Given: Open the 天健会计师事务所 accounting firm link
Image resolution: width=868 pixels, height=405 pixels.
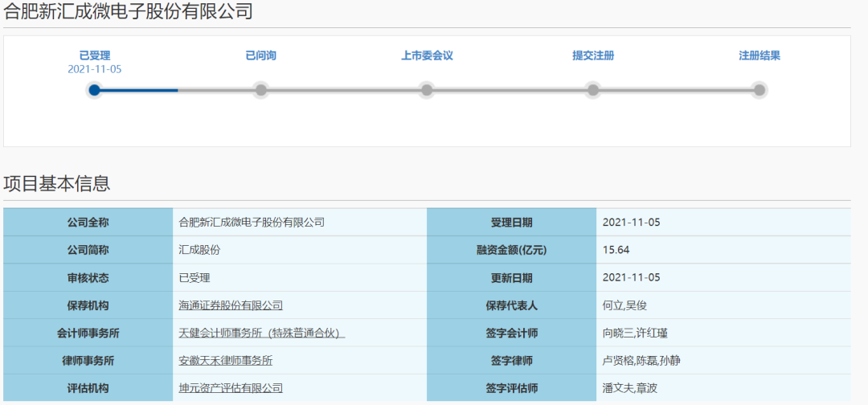Looking at the screenshot, I should pos(262,333).
